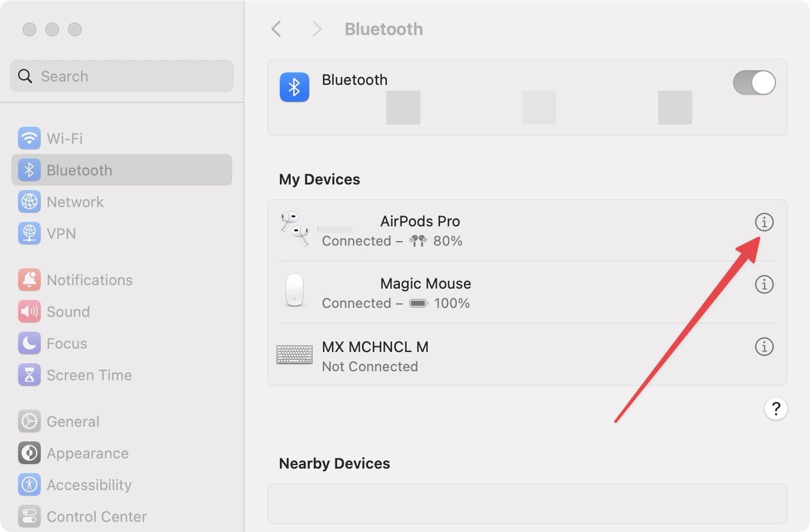Open VPN settings in sidebar
The image size is (810, 532).
pyautogui.click(x=61, y=234)
